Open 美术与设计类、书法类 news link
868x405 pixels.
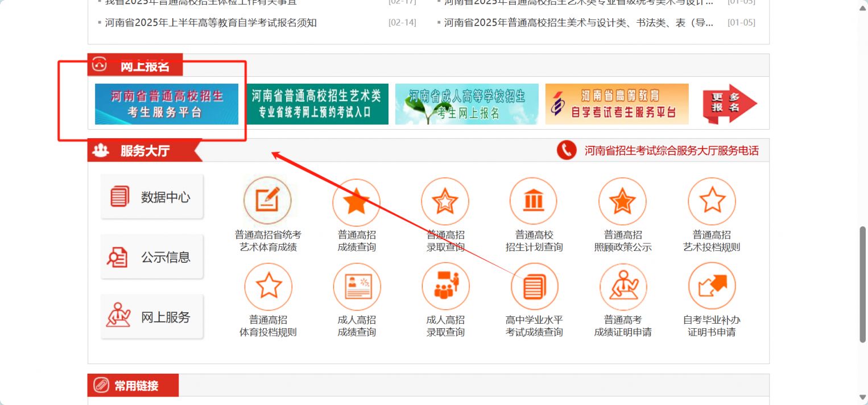click(x=579, y=23)
